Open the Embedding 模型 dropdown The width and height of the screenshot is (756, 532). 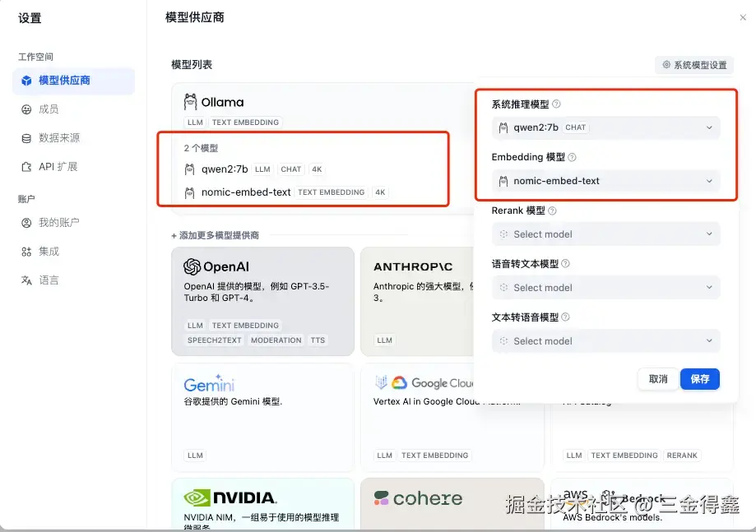point(606,181)
